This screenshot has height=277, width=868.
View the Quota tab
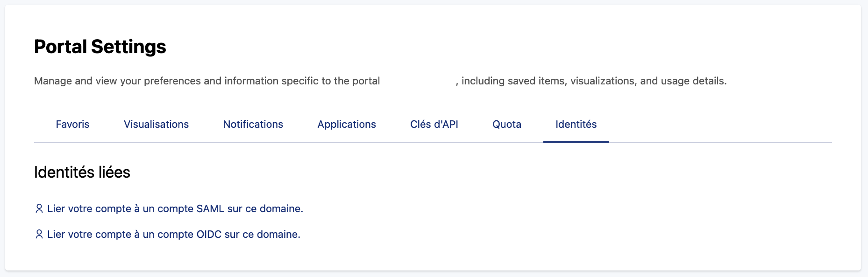506,125
